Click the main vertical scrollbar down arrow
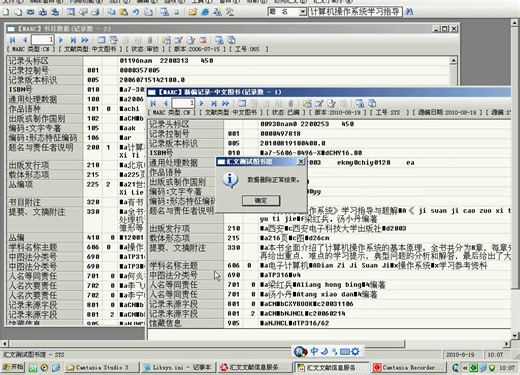The image size is (520, 375). coord(515,336)
